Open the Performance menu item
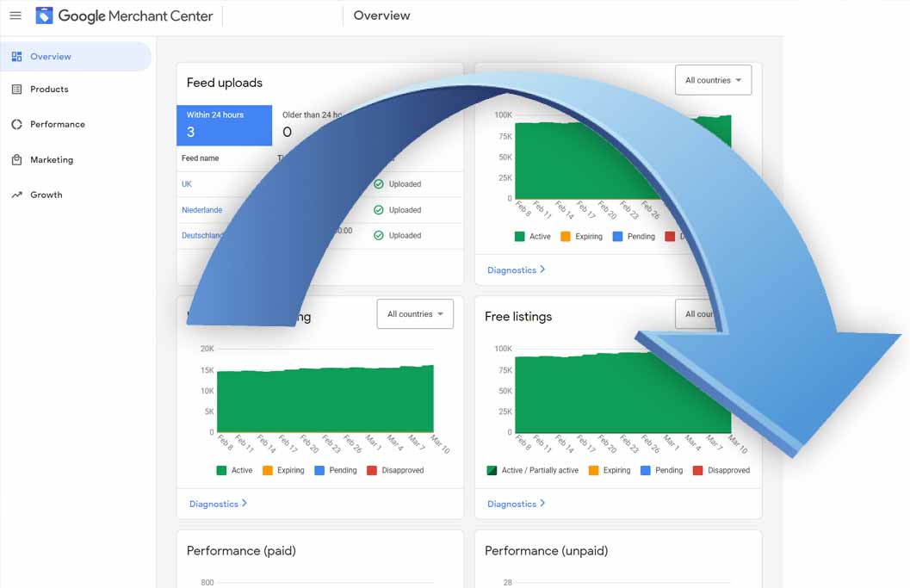Viewport: 910px width, 588px height. [57, 125]
